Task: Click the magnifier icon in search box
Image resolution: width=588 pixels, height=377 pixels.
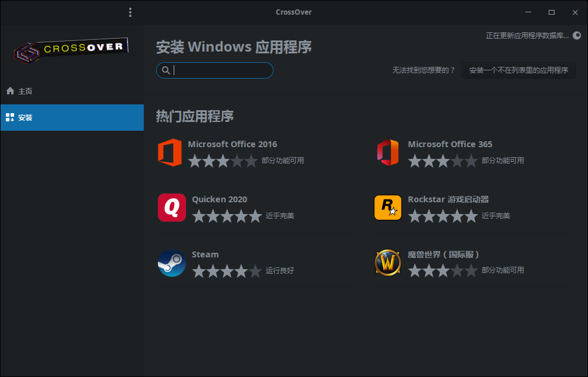Action: [x=166, y=70]
